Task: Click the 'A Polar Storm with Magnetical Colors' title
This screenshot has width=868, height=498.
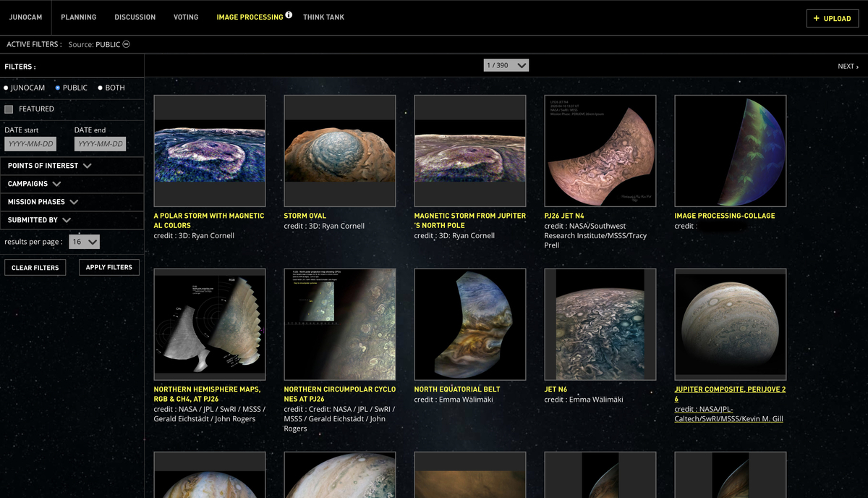Action: tap(209, 221)
